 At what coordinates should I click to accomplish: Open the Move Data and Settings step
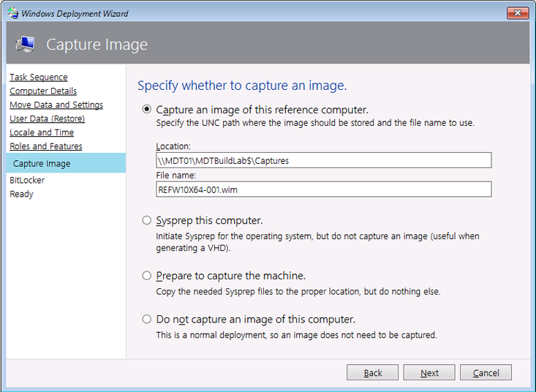click(x=56, y=105)
